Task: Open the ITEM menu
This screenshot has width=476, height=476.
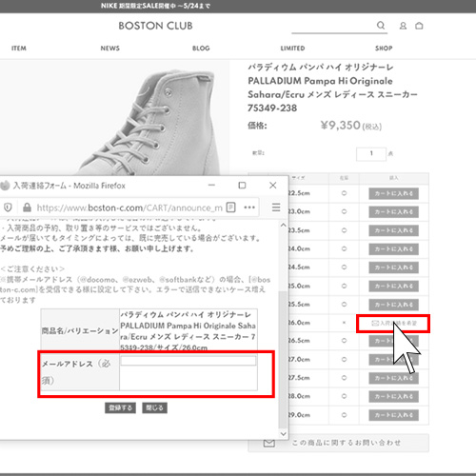Action: (19, 49)
